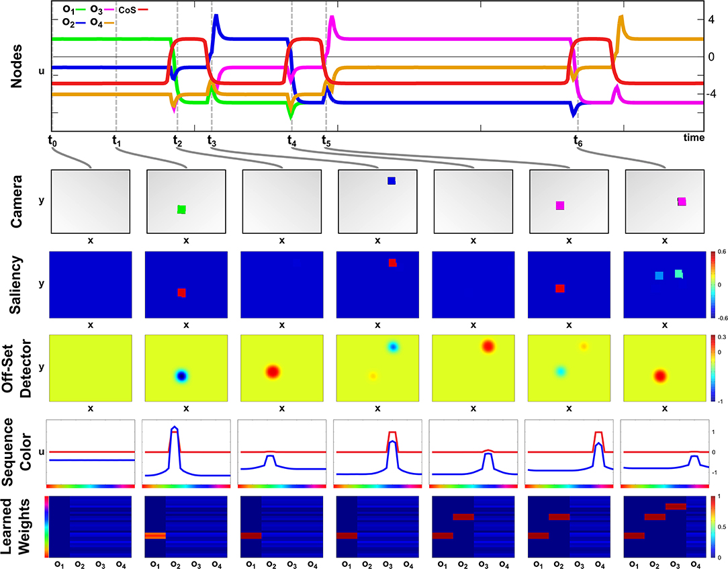Select the "Saliency" row title
The width and height of the screenshot is (728, 569).
pos(16,285)
